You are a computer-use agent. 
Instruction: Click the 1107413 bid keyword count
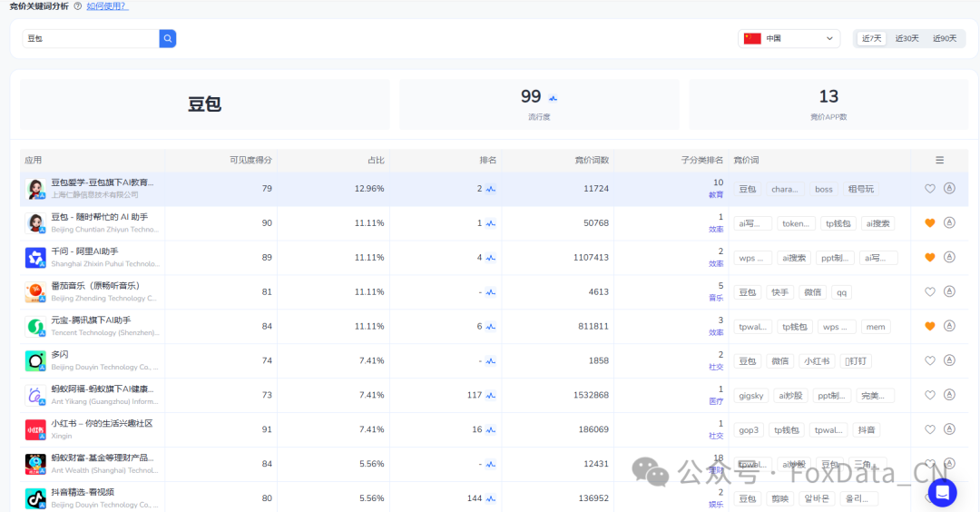point(591,258)
